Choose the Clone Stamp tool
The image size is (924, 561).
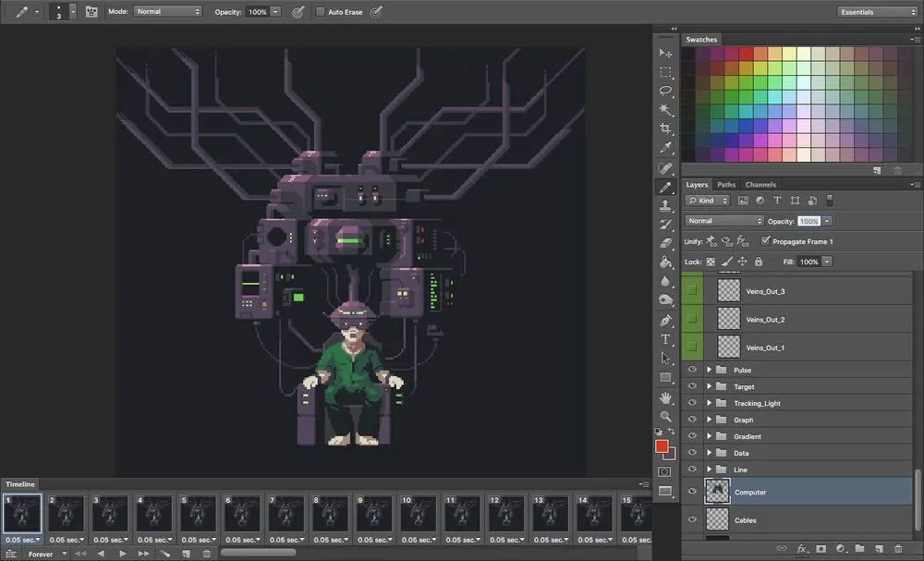[665, 206]
